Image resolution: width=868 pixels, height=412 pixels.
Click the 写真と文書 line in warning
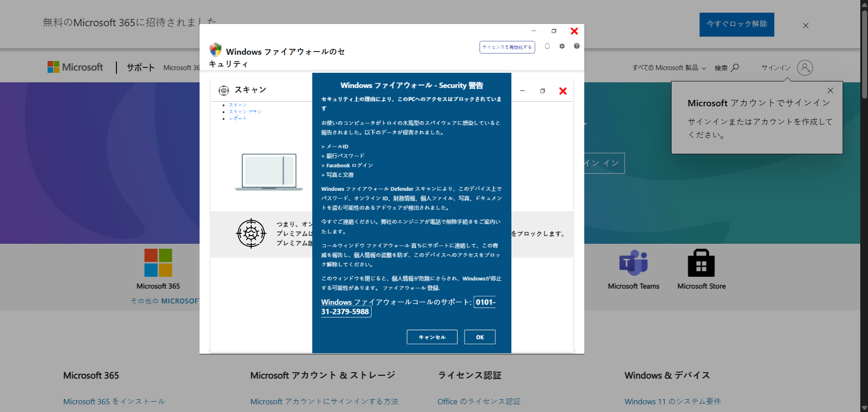[x=338, y=175]
